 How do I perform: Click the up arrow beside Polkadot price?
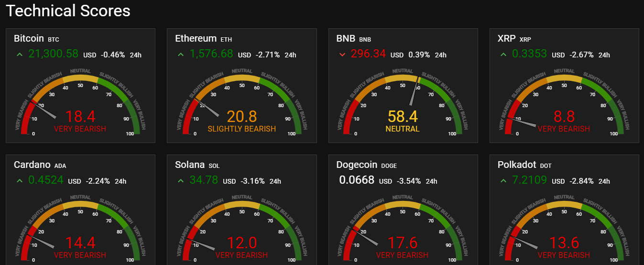503,181
